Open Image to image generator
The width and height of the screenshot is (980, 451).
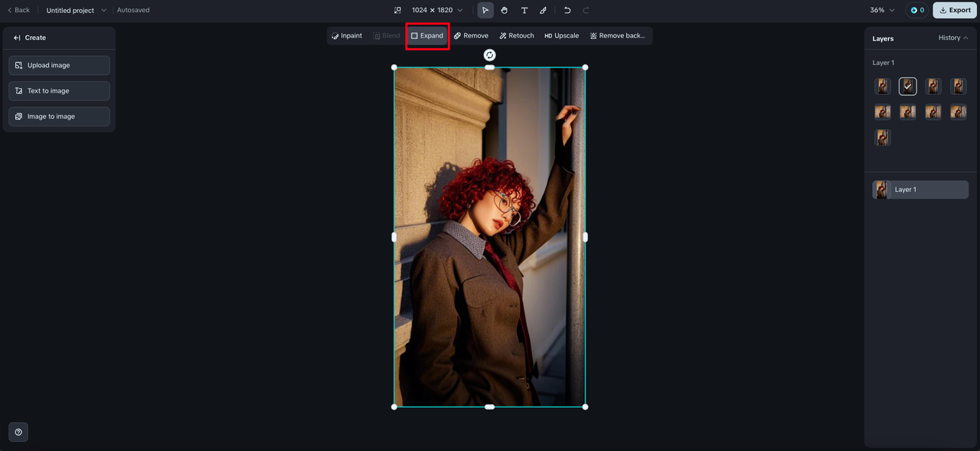click(x=59, y=116)
